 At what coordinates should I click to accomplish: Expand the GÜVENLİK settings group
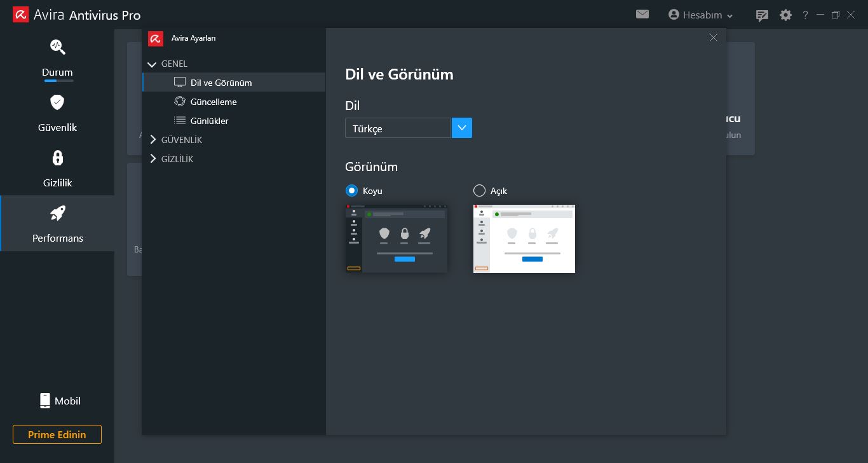click(x=153, y=139)
